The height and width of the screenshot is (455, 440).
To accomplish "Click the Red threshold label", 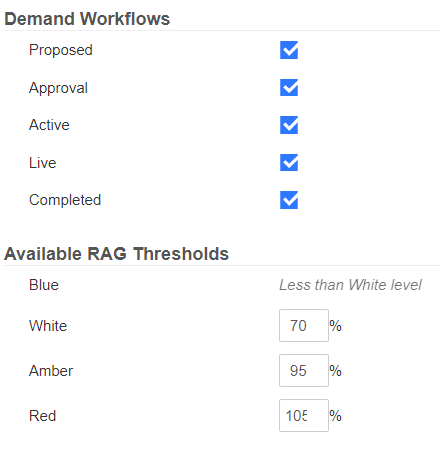I will 42,416.
